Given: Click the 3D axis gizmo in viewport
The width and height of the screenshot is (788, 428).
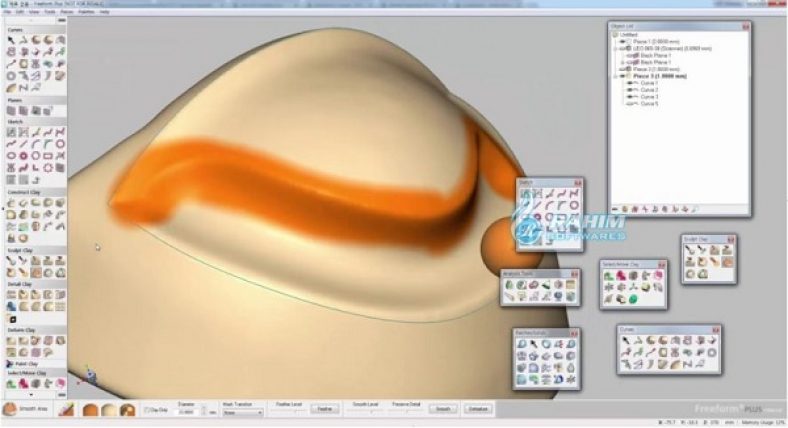Looking at the screenshot, I should 90,375.
